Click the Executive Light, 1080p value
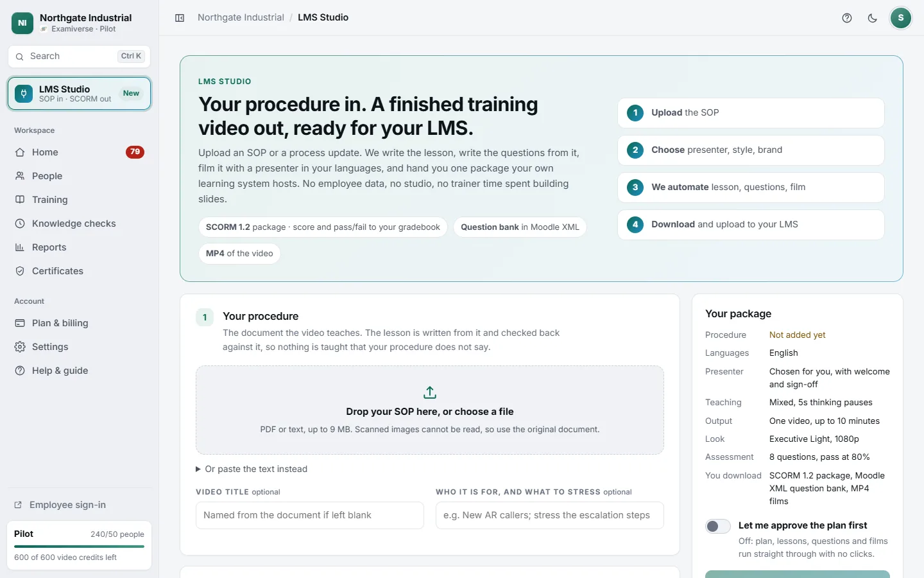Image resolution: width=924 pixels, height=578 pixels. point(814,439)
